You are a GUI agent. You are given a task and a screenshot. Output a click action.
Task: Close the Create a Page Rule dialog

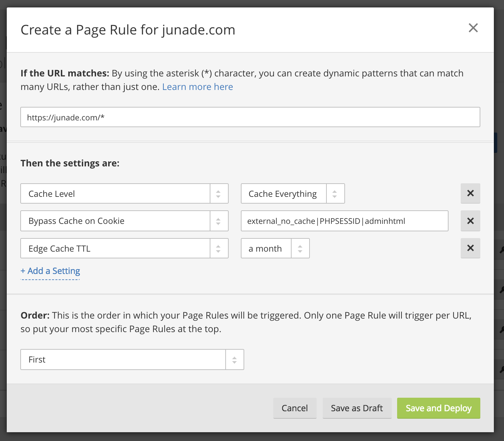click(473, 28)
